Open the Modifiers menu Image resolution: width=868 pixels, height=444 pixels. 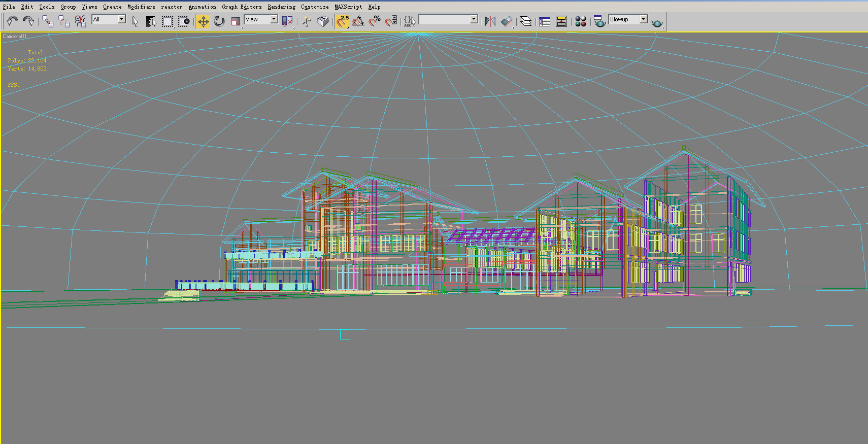[x=141, y=7]
